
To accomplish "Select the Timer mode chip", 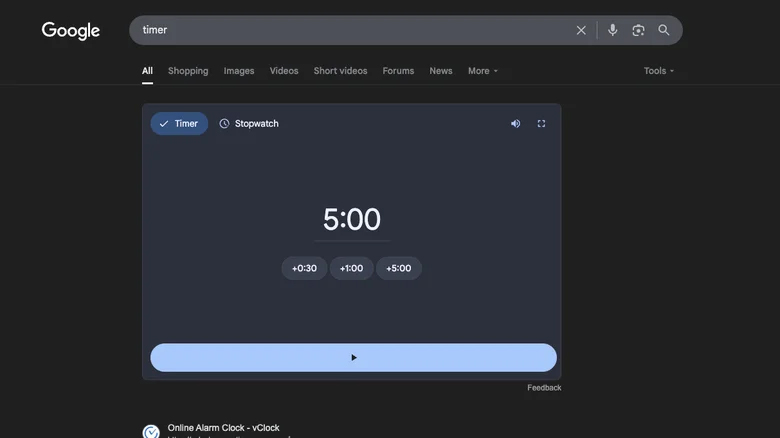I will pos(179,124).
